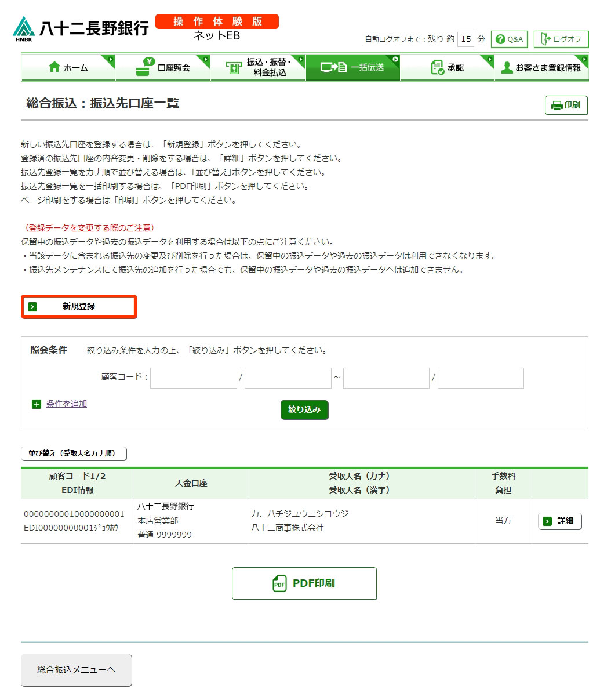Open the 口座照会 menu
Image resolution: width=611 pixels, height=700 pixels.
pyautogui.click(x=163, y=67)
